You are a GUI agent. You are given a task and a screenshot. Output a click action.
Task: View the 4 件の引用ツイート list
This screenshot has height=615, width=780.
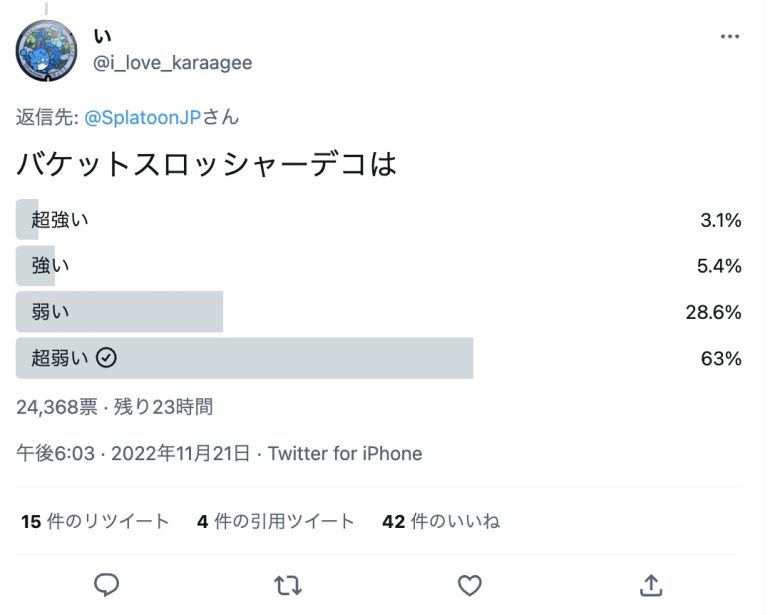click(x=276, y=521)
